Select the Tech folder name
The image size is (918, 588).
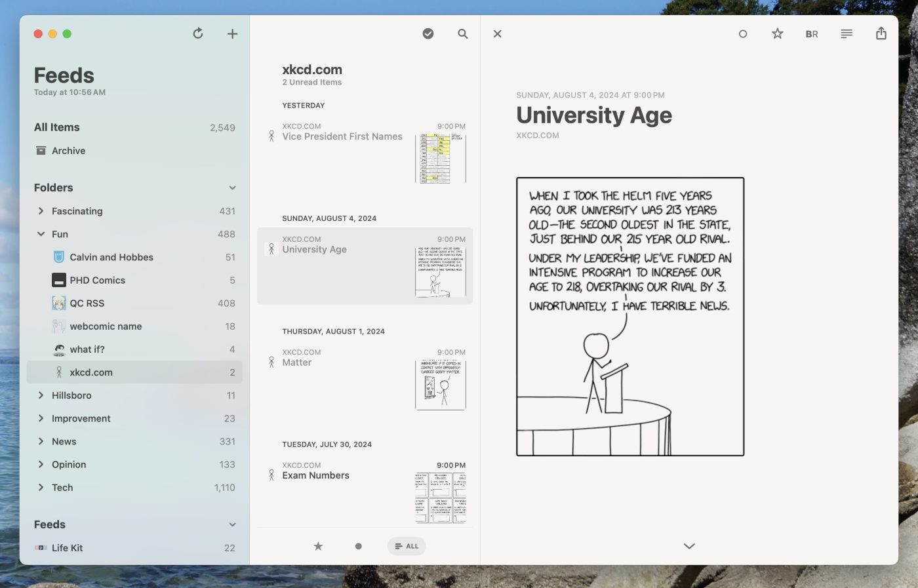click(x=62, y=487)
